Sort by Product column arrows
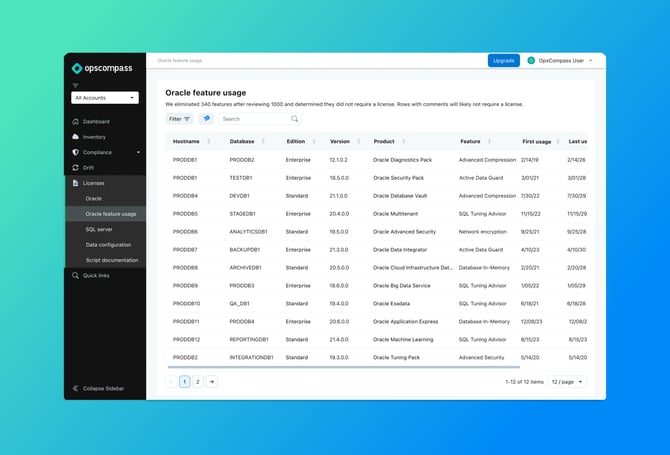Viewport: 670px width, 455px height. (x=403, y=141)
